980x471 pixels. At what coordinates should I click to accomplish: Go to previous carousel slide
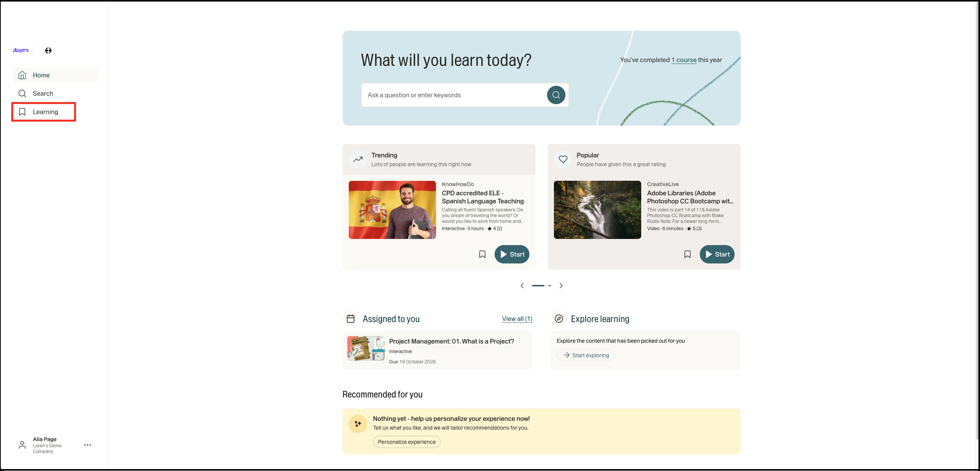point(522,286)
